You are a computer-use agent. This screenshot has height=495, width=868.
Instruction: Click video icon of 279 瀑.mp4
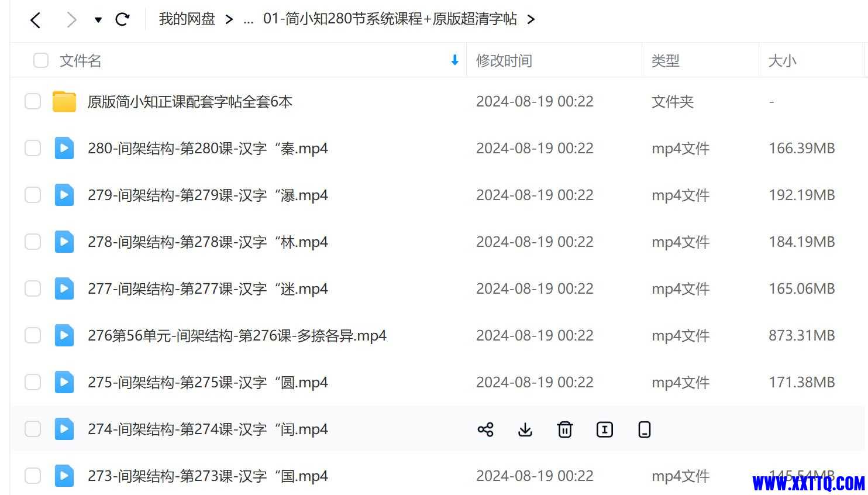point(64,195)
